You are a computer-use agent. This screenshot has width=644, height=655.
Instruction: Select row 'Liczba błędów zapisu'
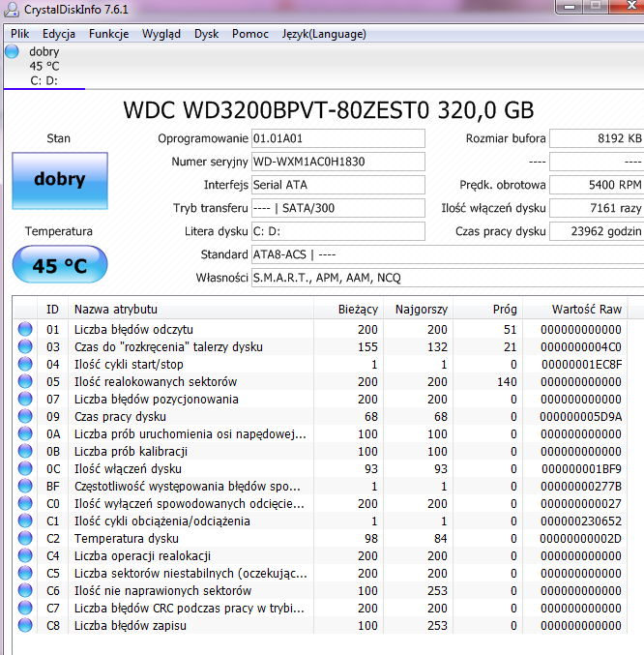[320, 625]
